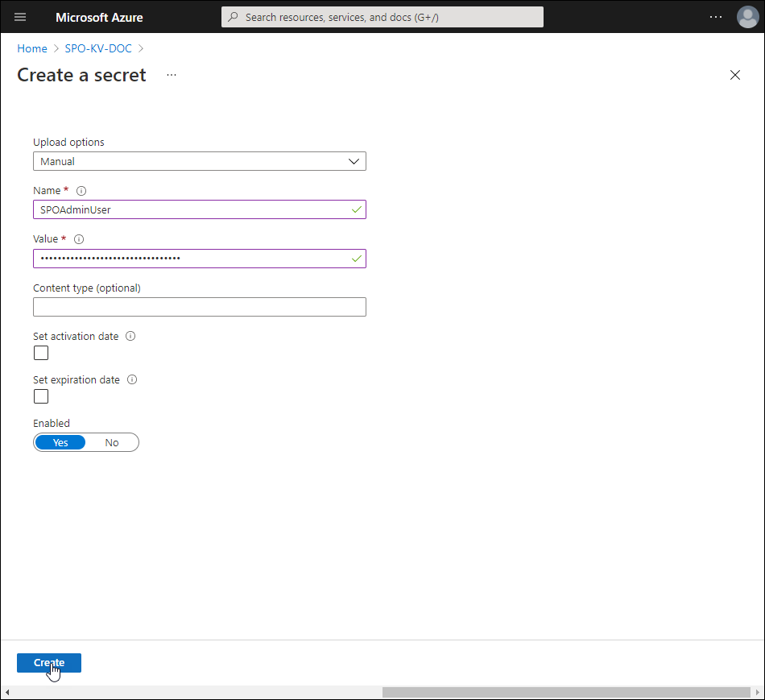This screenshot has width=765, height=700.
Task: Click the info icon next to Name
Action: [x=81, y=191]
